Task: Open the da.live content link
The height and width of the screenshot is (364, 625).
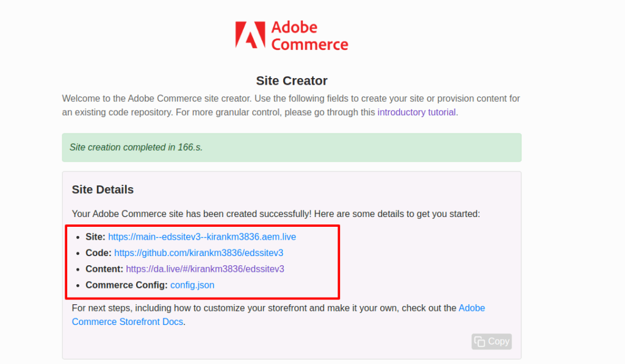Action: (205, 268)
